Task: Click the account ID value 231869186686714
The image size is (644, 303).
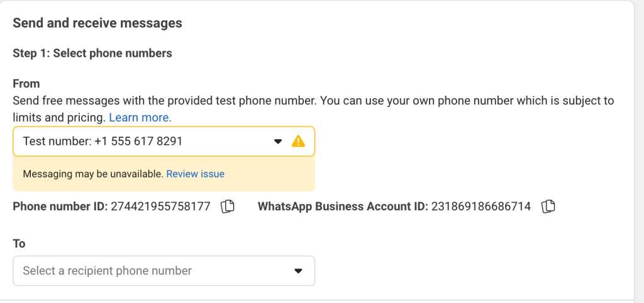Action: [x=481, y=206]
